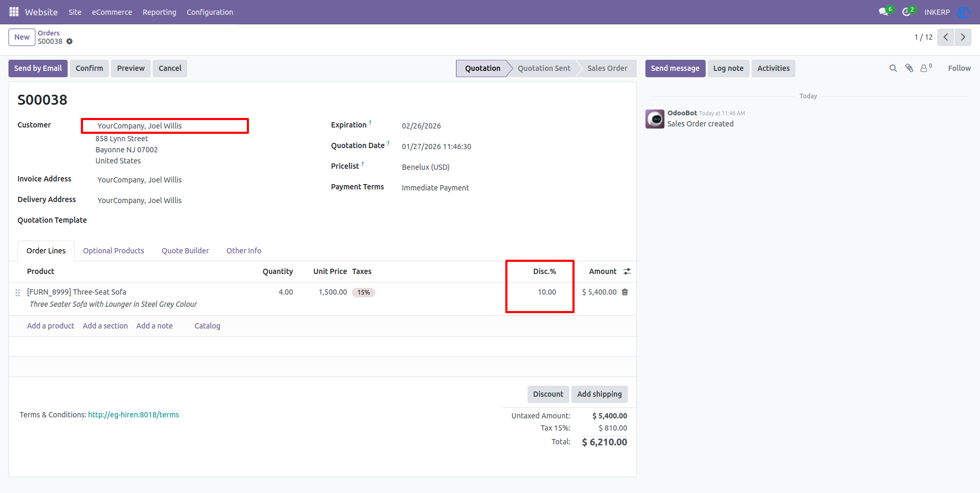Open conversations chat icon in top bar
Image resolution: width=980 pixels, height=493 pixels.
pyautogui.click(x=883, y=12)
